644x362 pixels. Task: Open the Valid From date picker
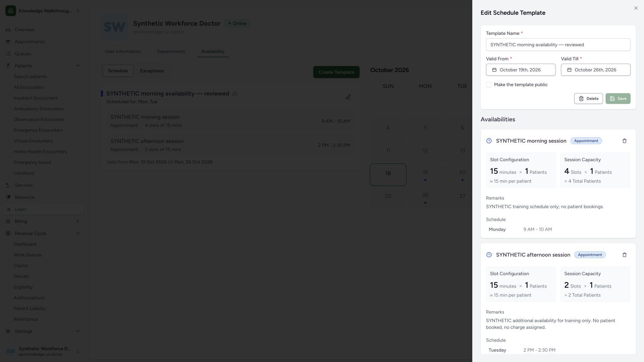[x=521, y=70]
